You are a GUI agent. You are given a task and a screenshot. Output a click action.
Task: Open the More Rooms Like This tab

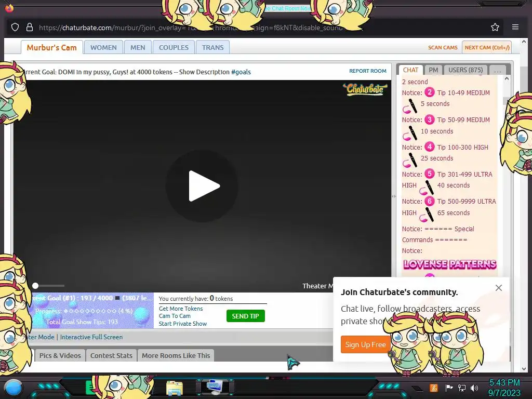coord(176,355)
